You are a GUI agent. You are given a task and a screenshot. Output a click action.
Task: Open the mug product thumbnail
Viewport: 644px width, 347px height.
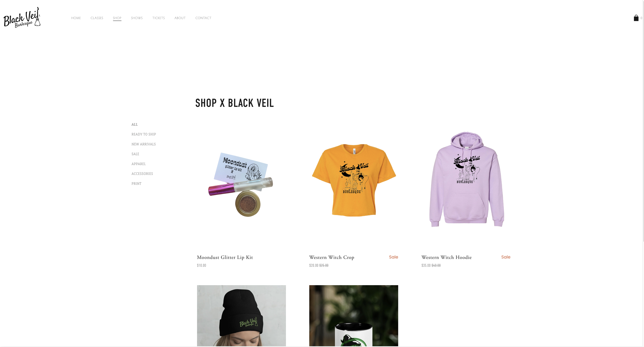354,316
